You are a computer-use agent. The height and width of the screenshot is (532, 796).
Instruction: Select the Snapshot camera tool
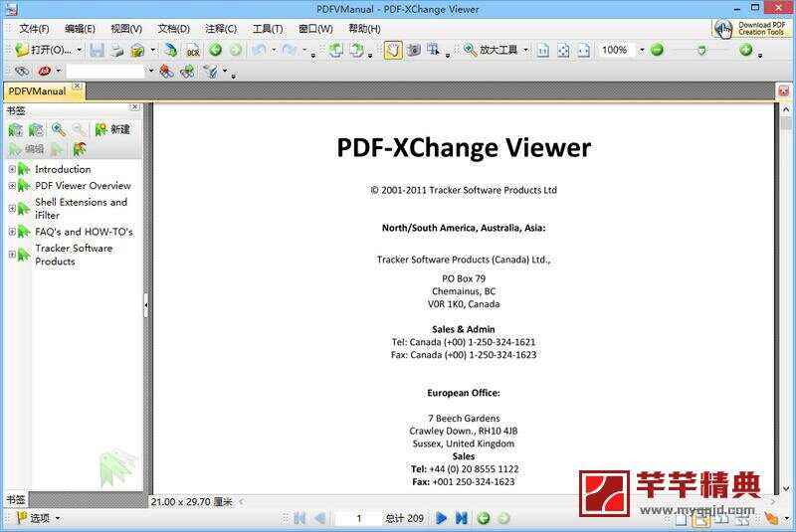[414, 50]
